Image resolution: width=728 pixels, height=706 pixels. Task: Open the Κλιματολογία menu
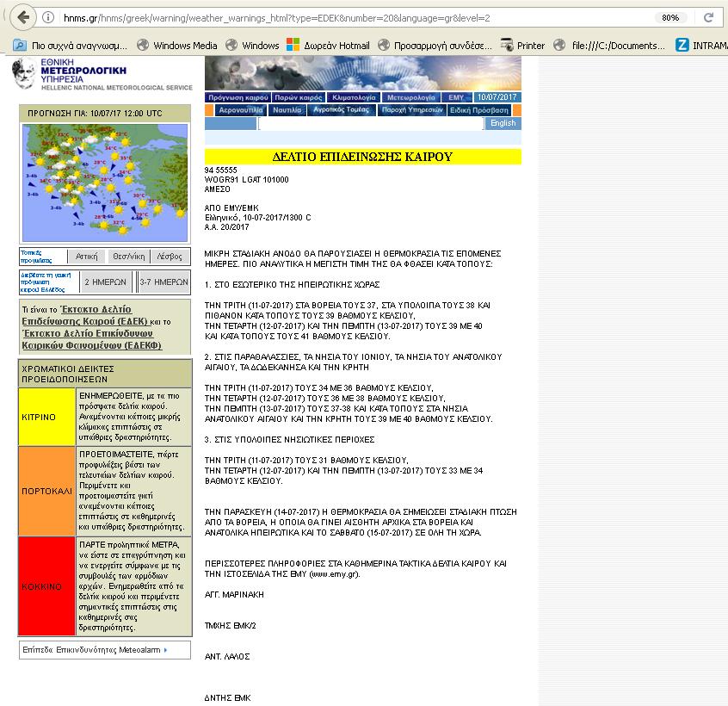[x=354, y=97]
